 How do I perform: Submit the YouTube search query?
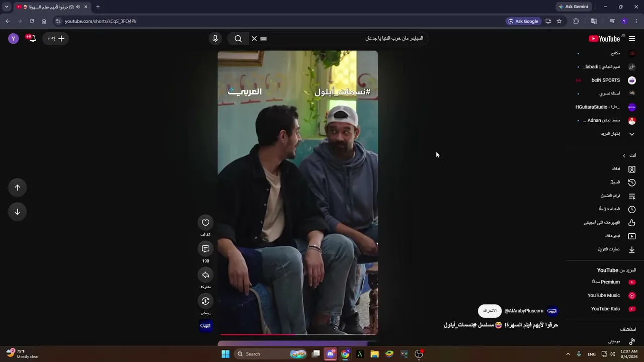point(238,39)
